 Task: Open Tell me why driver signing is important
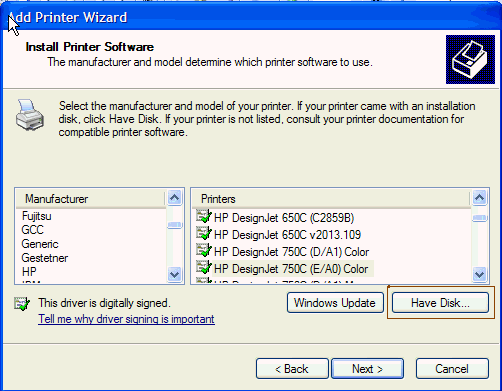coord(126,319)
